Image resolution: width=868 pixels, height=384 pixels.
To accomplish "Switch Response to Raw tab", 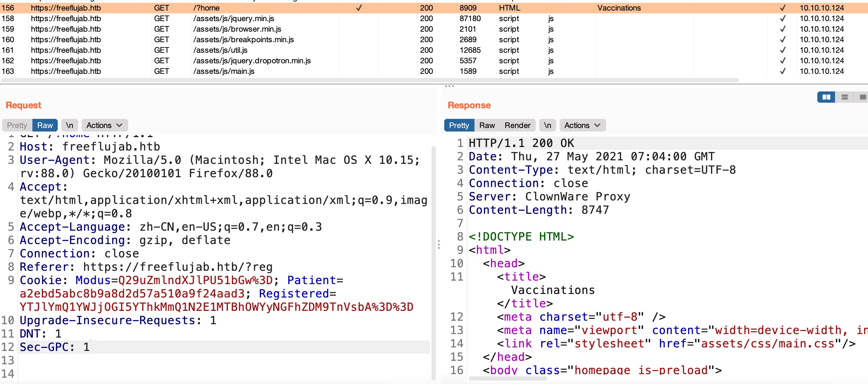I will (x=487, y=126).
